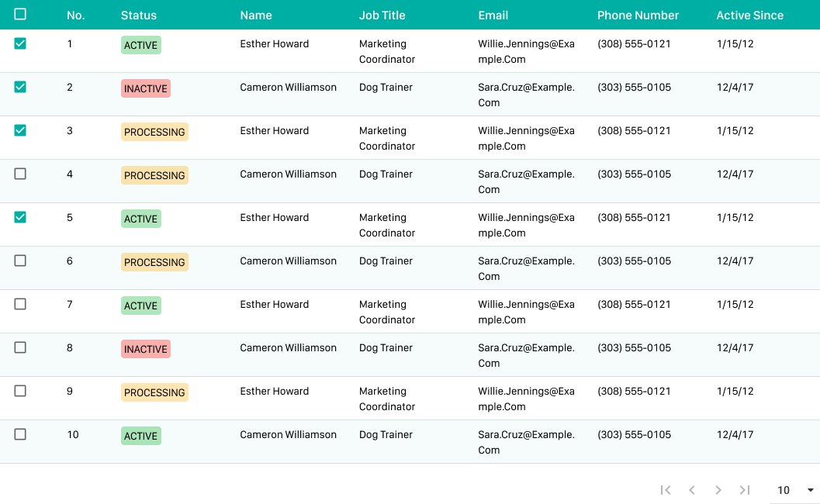Click the date 12/4/17 in row 10
Image resolution: width=820 pixels, height=504 pixels.
(x=735, y=434)
